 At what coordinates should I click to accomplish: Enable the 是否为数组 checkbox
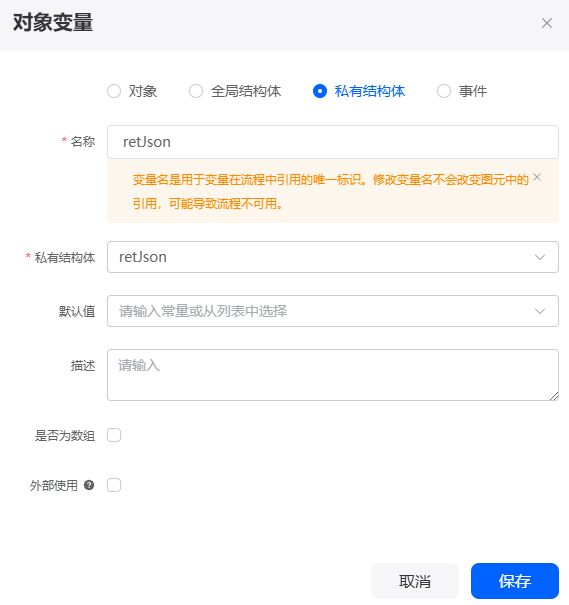114,435
